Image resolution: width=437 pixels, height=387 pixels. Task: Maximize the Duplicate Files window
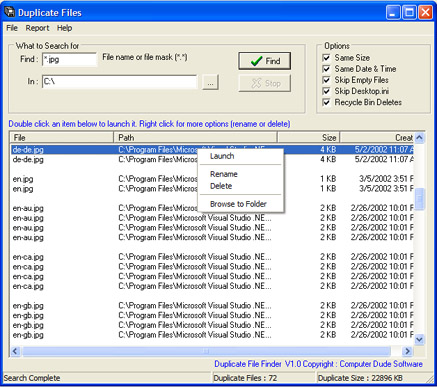409,13
